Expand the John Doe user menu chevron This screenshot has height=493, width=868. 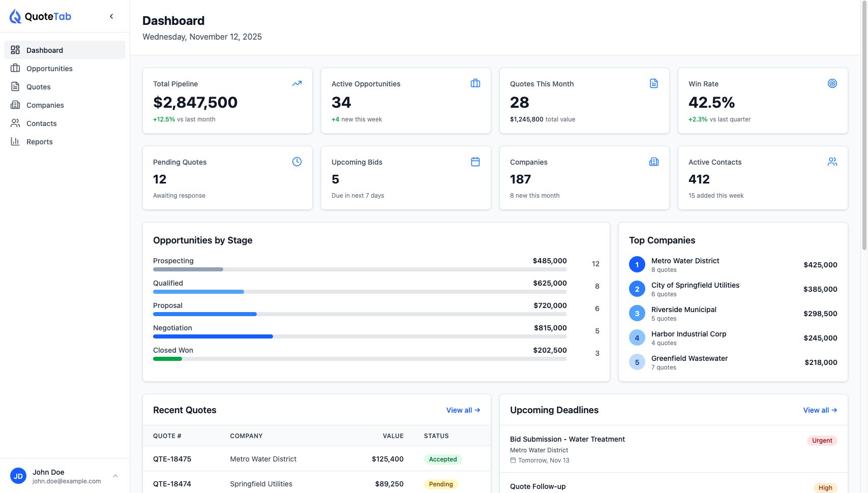pyautogui.click(x=115, y=476)
